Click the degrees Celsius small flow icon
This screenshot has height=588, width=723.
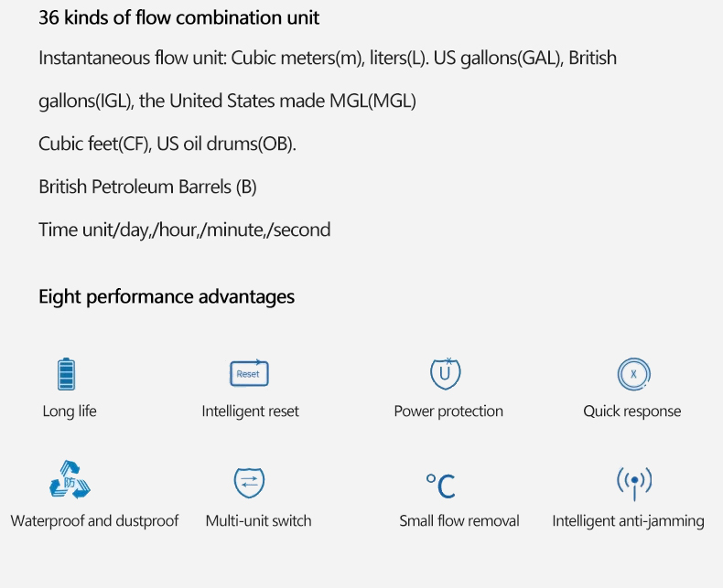tap(441, 486)
